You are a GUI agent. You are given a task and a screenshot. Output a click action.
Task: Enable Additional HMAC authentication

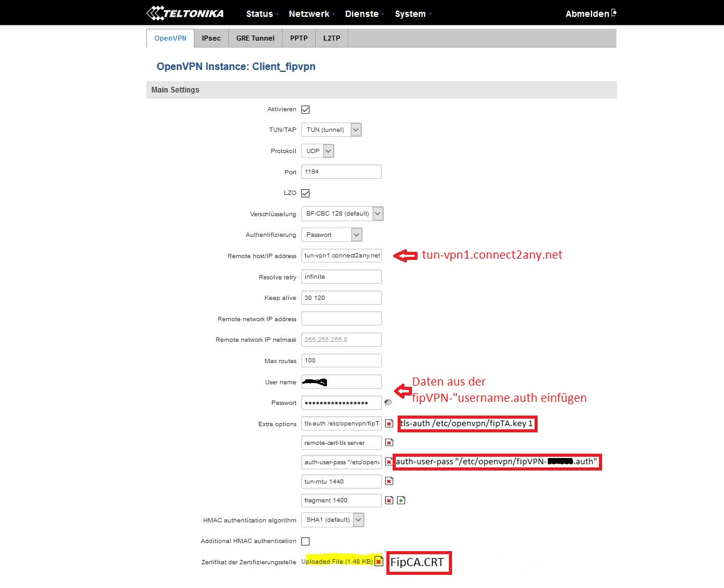click(x=306, y=541)
